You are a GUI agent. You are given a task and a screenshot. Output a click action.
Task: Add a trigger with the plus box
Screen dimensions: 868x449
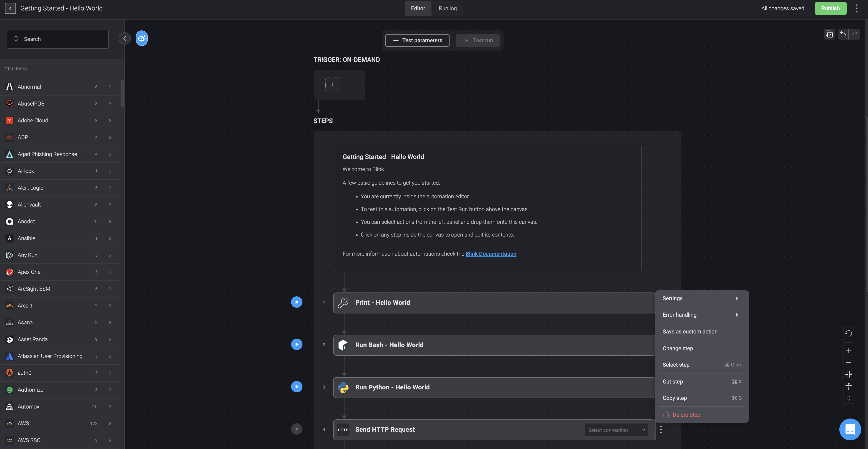click(332, 85)
